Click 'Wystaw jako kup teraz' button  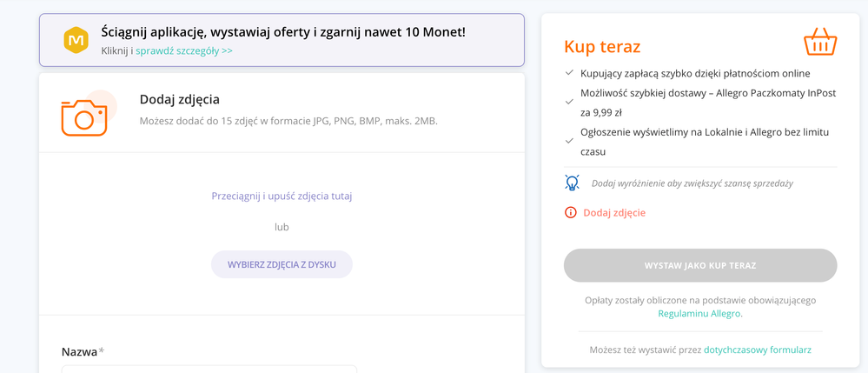click(x=700, y=265)
